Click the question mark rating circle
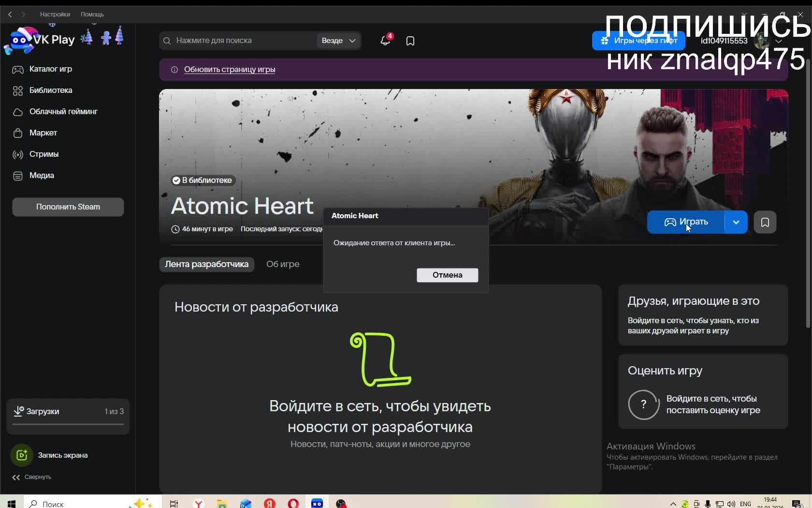812x508 pixels. pyautogui.click(x=644, y=404)
